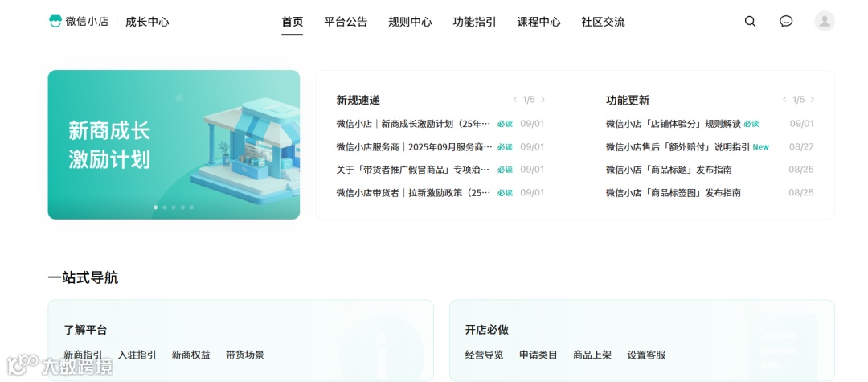Open 关于「带货者推广假冒商品」专项治 announcement
This screenshot has height=382, width=868.
413,170
